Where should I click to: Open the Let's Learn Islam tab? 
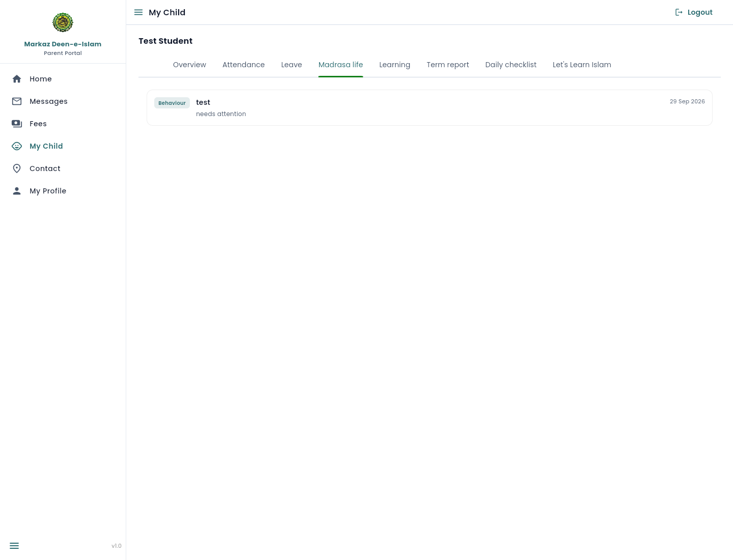582,65
